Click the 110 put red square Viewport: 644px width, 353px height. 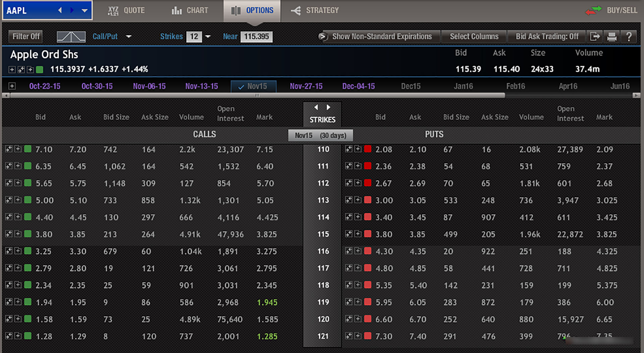coord(368,149)
